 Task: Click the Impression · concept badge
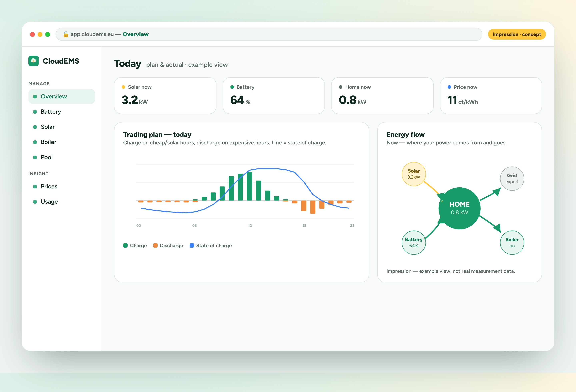point(517,34)
